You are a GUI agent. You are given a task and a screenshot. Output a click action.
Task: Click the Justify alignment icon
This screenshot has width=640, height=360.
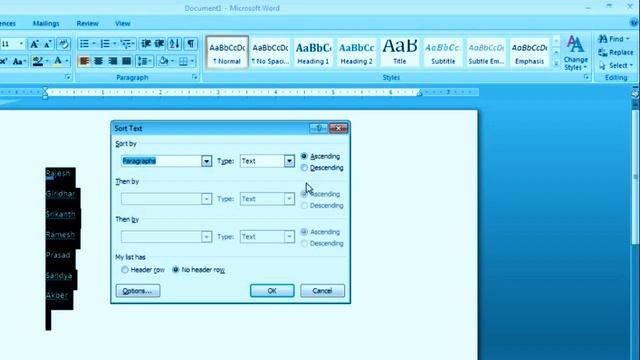pyautogui.click(x=127, y=61)
